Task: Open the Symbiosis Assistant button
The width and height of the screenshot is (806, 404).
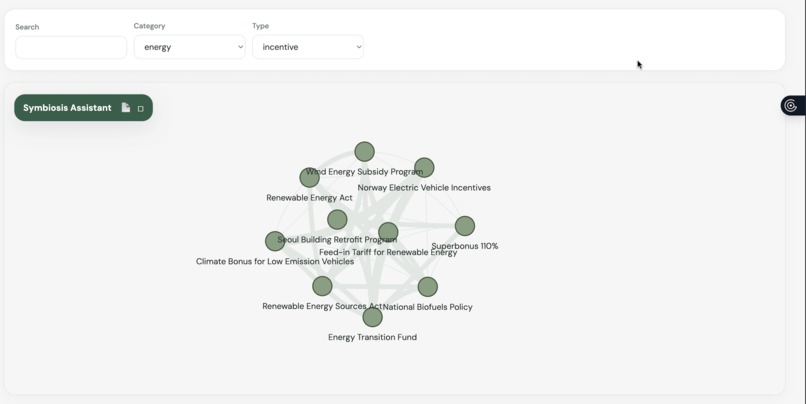Action: 83,108
